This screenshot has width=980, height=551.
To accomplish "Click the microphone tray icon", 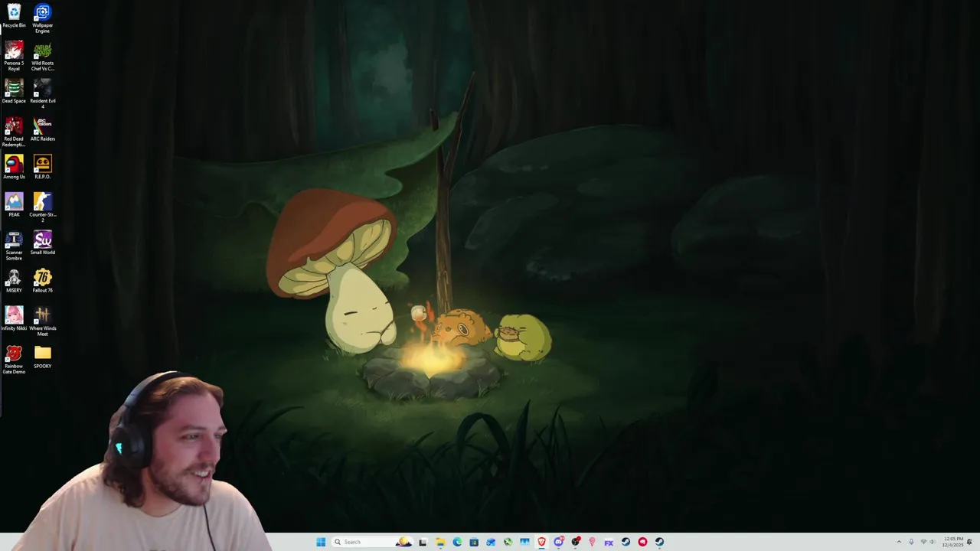I will [x=911, y=542].
